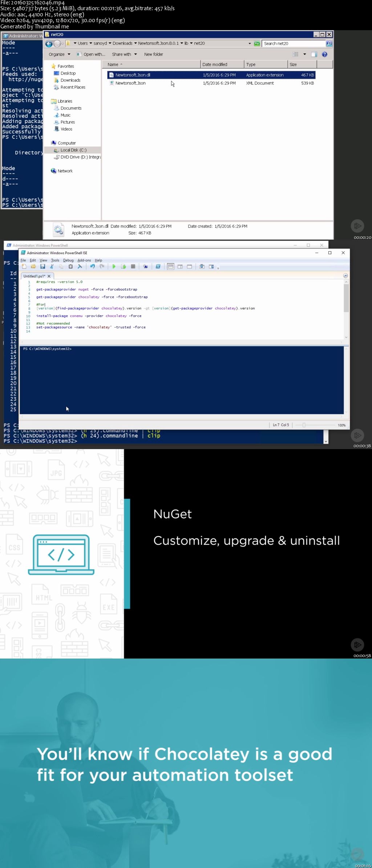Click the Start PowerShell.exe icon
Viewport: 372px width, 868px height.
coord(158,267)
